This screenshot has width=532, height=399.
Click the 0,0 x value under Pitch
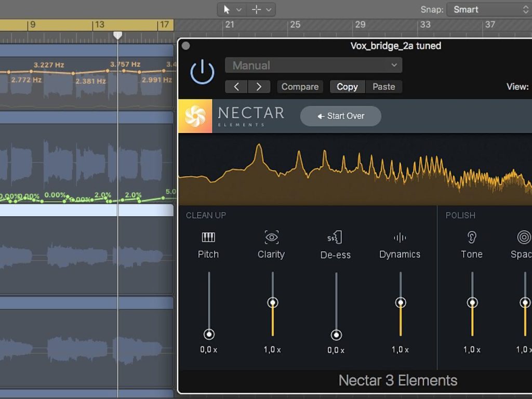(x=208, y=350)
